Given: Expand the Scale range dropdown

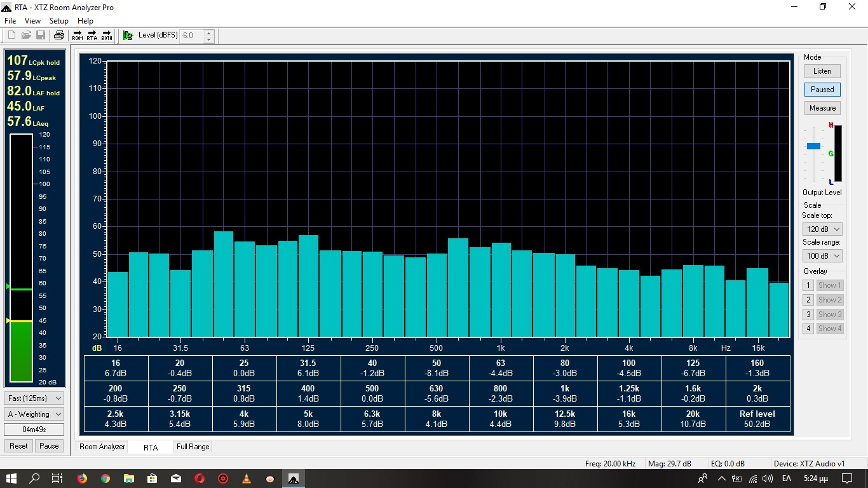Looking at the screenshot, I should coord(822,256).
